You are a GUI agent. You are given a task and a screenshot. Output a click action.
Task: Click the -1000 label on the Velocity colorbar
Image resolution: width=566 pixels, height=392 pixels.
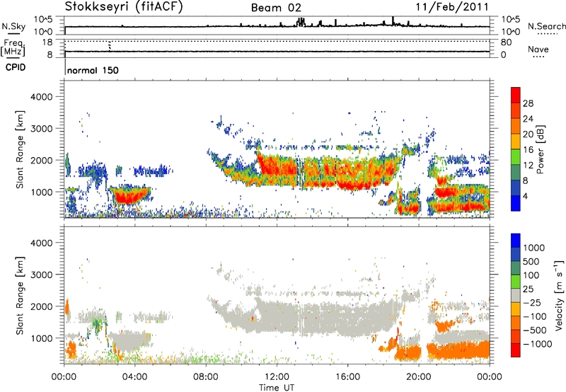click(538, 344)
